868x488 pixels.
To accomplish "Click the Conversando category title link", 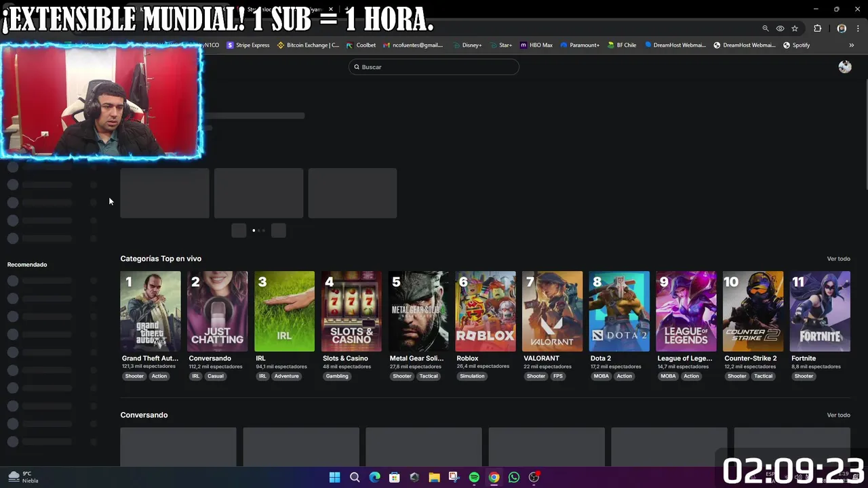I will tap(210, 358).
